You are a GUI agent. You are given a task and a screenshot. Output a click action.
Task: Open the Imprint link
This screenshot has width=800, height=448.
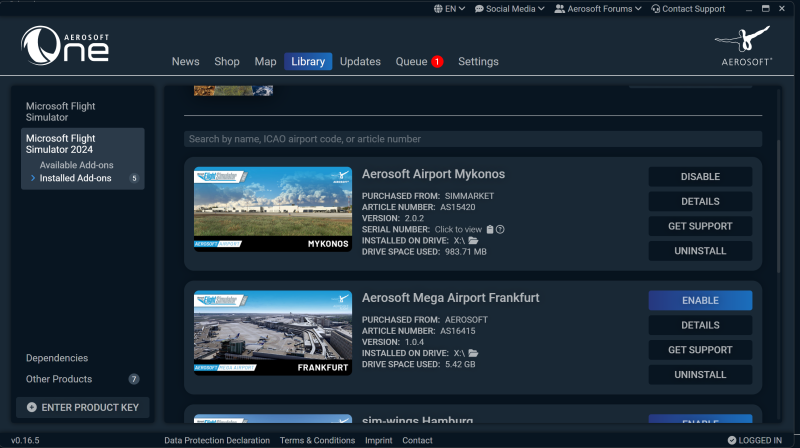[x=379, y=440]
